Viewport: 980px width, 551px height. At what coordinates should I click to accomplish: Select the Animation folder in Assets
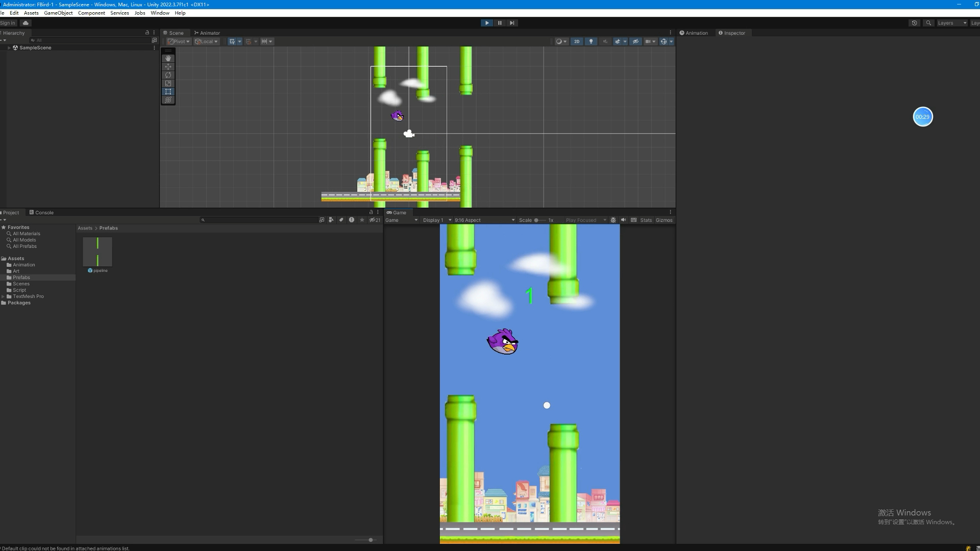coord(24,265)
